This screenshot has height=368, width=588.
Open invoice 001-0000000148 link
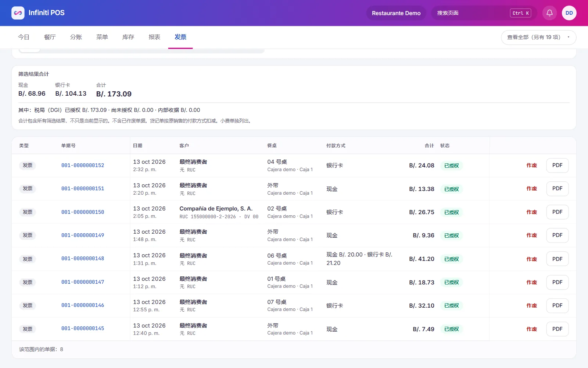83,259
